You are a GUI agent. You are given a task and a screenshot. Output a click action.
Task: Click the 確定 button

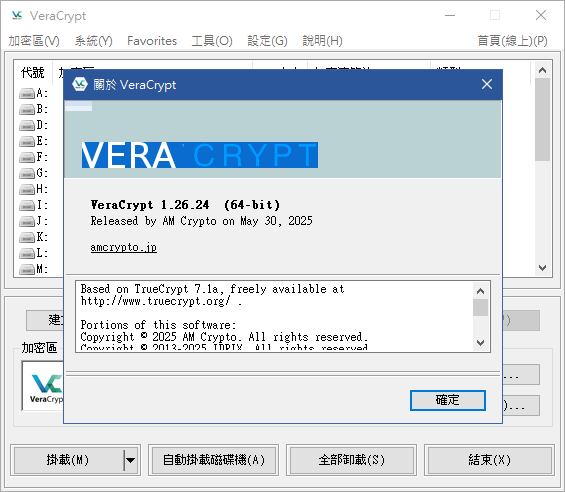[448, 400]
